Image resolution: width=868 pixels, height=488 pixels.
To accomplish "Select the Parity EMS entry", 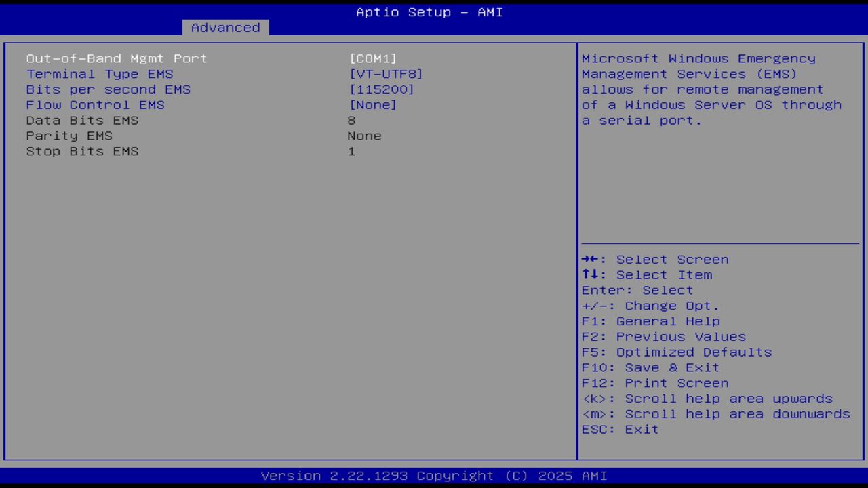I will click(69, 136).
